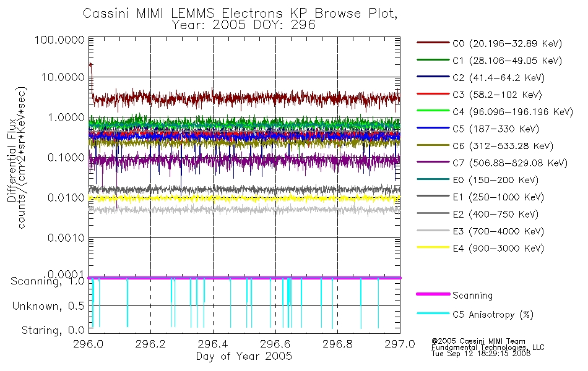Click the 'Fundamental Technologies, LLC' credit text
Viewport: 588px width, 371px height.
pyautogui.click(x=488, y=348)
